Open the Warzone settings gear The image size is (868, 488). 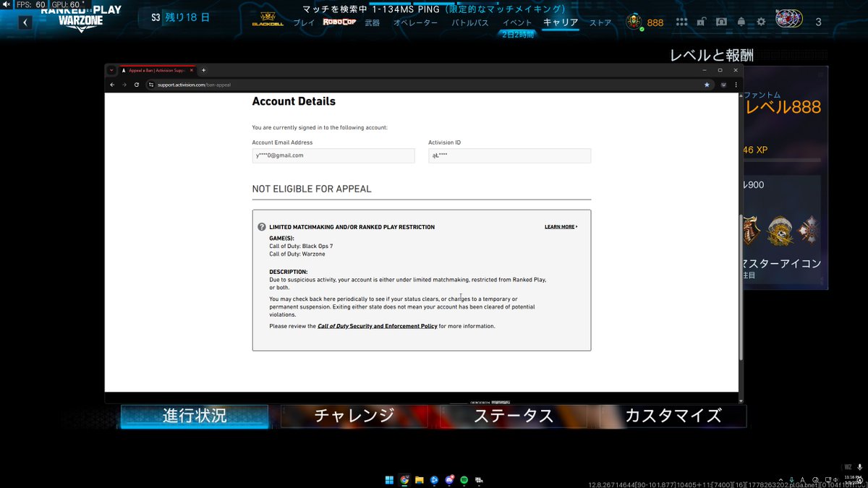761,22
